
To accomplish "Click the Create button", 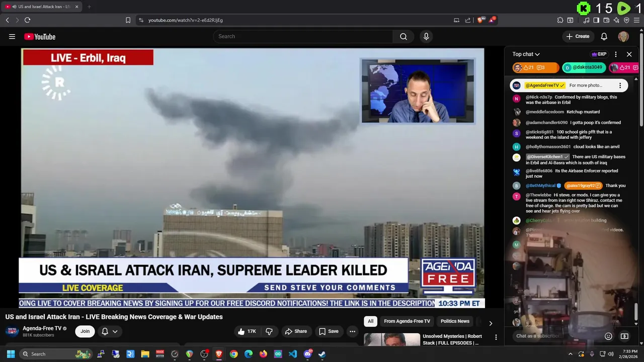I will (x=578, y=36).
